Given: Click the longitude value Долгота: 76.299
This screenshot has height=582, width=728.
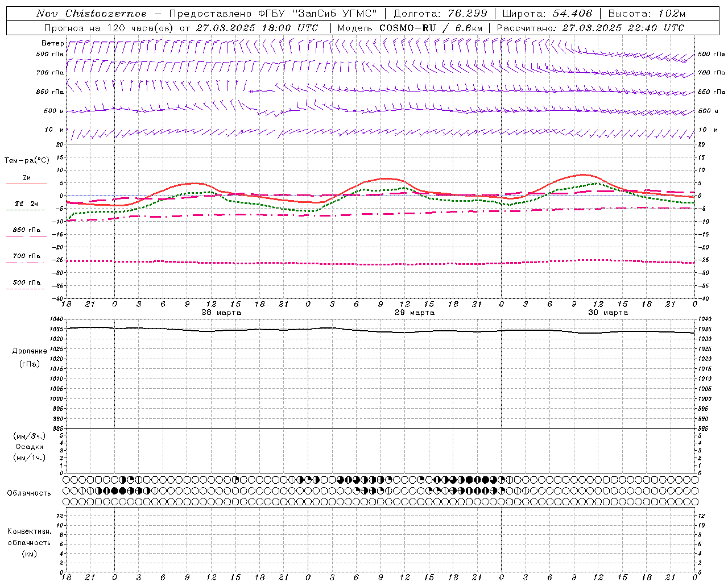Looking at the screenshot, I should (x=440, y=14).
